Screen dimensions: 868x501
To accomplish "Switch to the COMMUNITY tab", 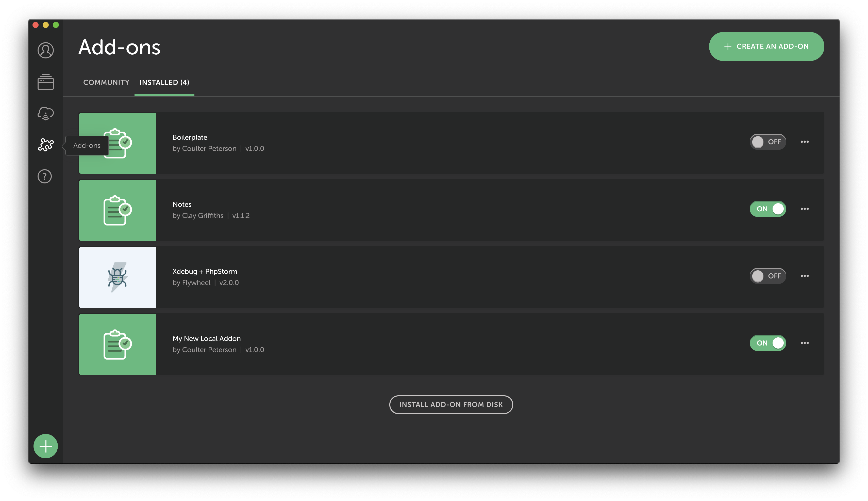I will coord(106,82).
